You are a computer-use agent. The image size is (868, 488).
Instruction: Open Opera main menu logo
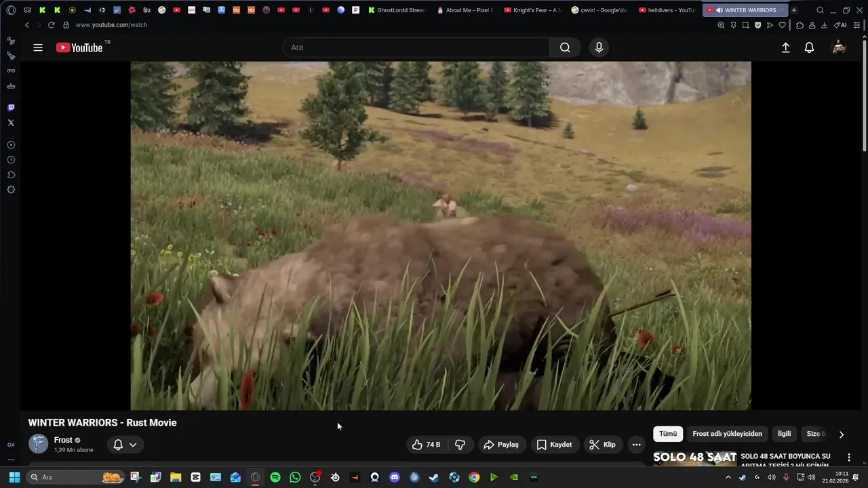tap(11, 10)
